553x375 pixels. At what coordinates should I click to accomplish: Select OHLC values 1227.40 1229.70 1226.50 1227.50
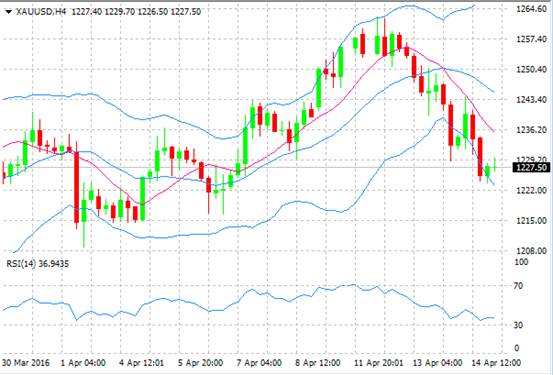[136, 12]
